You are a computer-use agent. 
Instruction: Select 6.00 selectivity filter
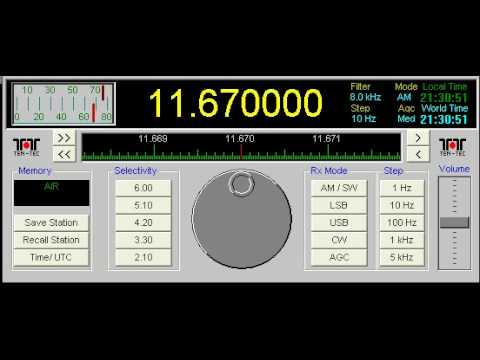coord(143,188)
